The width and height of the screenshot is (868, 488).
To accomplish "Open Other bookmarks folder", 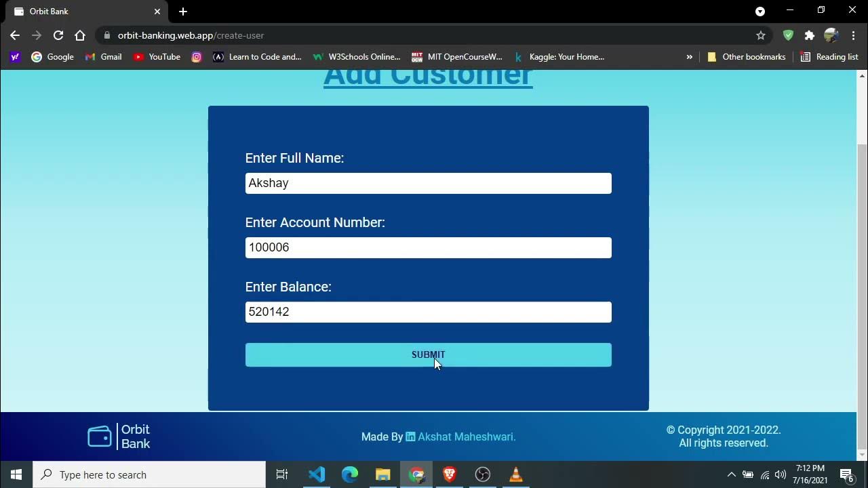I will coord(746,57).
